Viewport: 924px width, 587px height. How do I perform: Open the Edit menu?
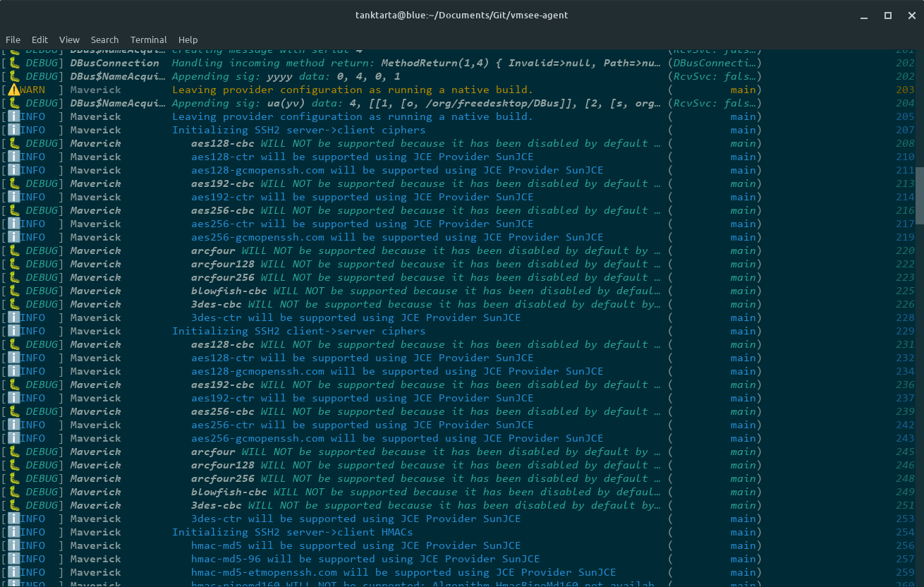(x=39, y=40)
